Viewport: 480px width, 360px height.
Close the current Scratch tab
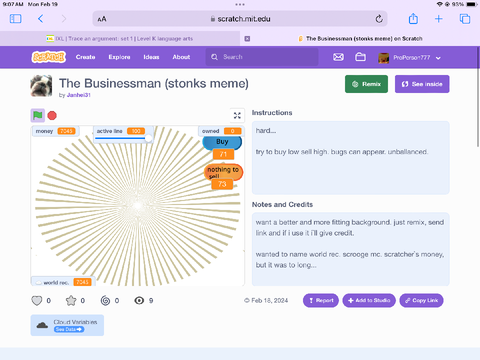point(247,39)
